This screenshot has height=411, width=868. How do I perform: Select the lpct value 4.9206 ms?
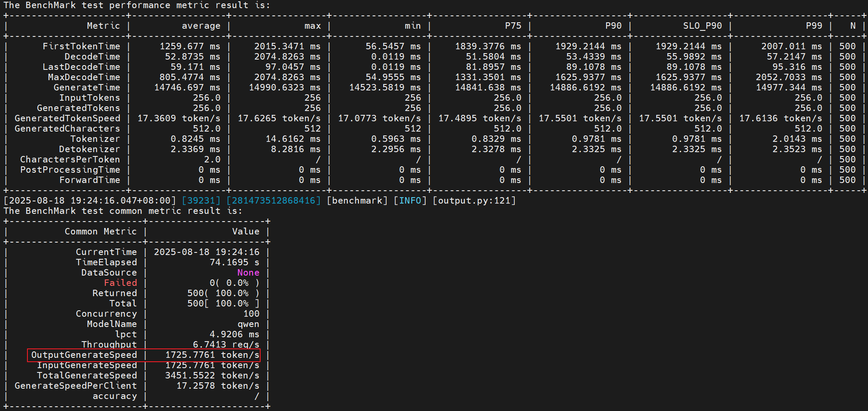[234, 334]
